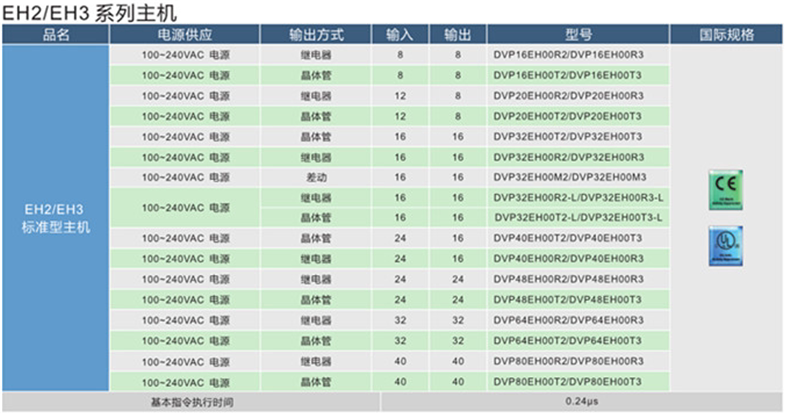
Task: Click model DVP40EH00R2/DVP40EH00R3
Action: (568, 259)
